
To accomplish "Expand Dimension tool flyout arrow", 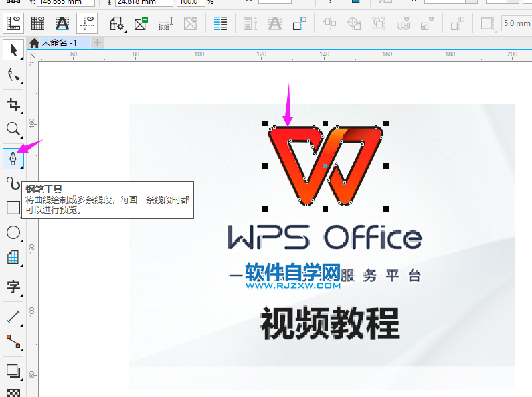I will pos(22,325).
